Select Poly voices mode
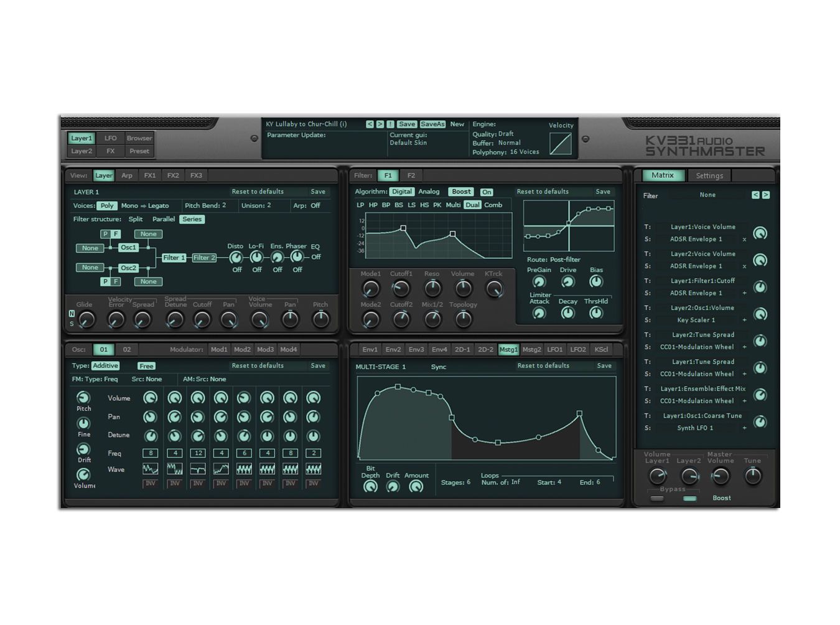Image resolution: width=840 pixels, height=625 pixels. (107, 205)
